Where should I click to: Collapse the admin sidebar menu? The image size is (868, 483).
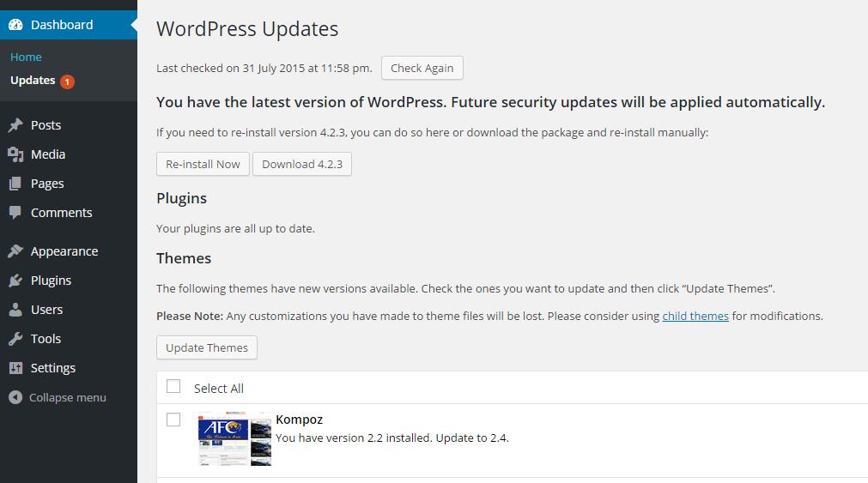coord(58,397)
